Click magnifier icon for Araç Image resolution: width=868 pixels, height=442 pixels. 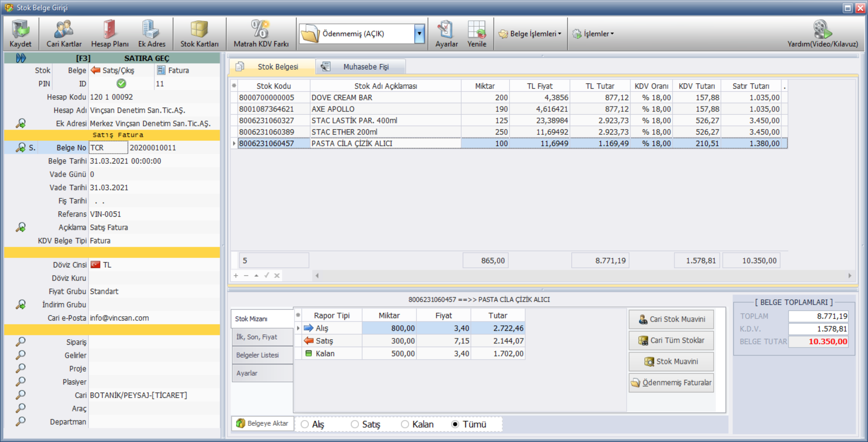tap(21, 408)
